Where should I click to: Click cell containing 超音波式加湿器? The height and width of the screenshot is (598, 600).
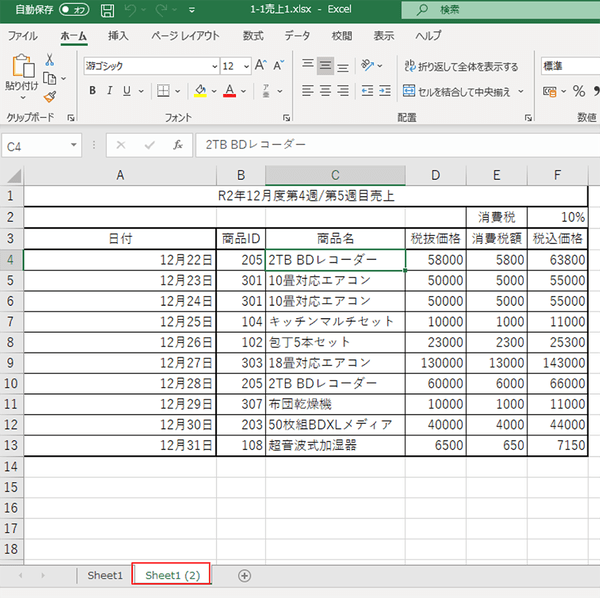[335, 445]
